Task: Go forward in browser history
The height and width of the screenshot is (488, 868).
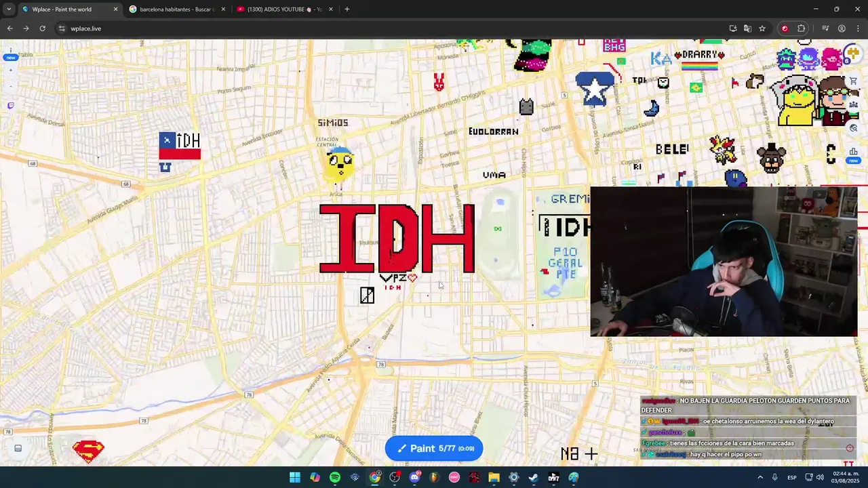Action: point(26,28)
